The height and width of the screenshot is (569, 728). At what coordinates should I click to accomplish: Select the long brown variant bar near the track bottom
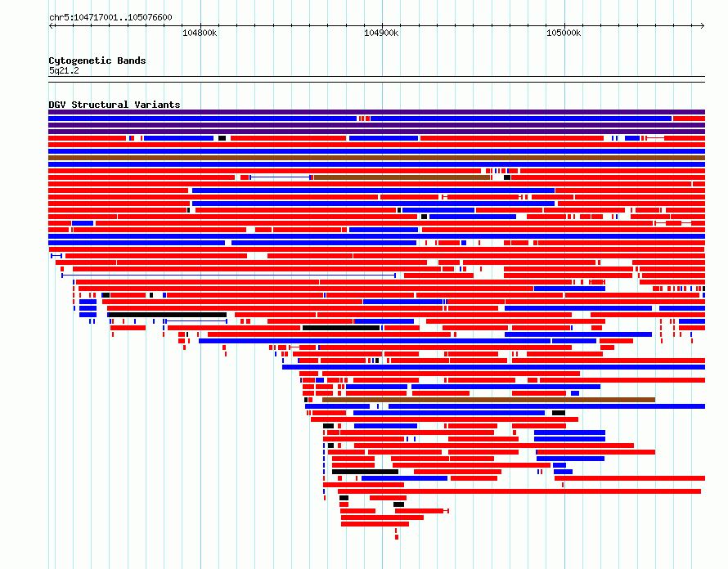pos(488,400)
